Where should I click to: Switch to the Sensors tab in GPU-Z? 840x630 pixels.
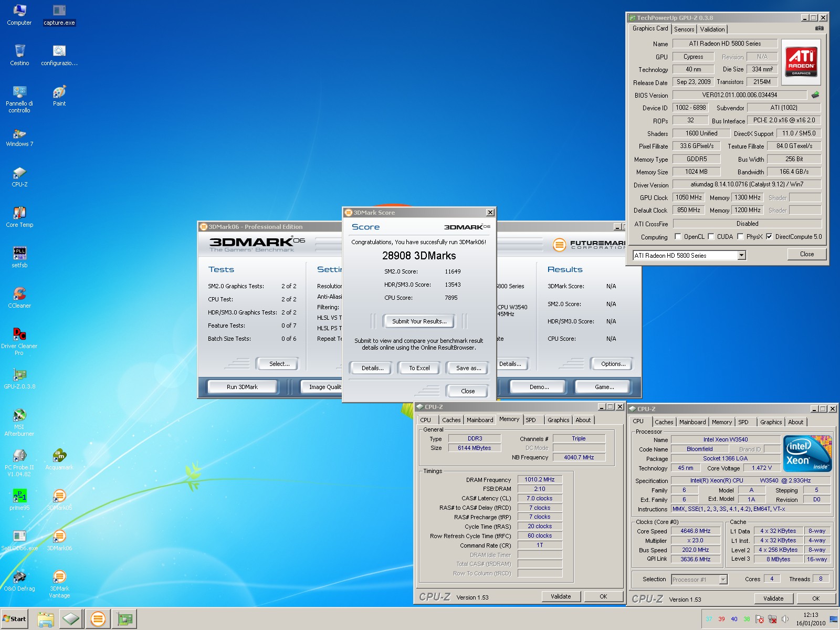point(684,29)
